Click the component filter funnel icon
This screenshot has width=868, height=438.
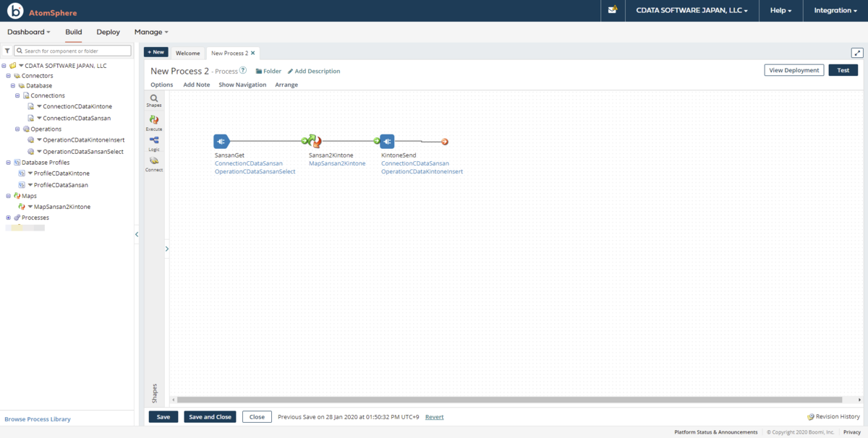click(7, 51)
